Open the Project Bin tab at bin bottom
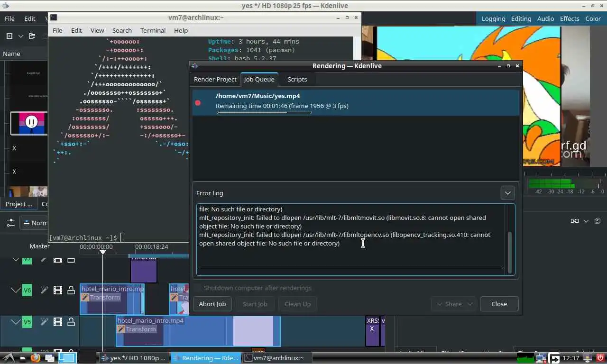Viewport: 607px width, 364px height. pyautogui.click(x=19, y=204)
